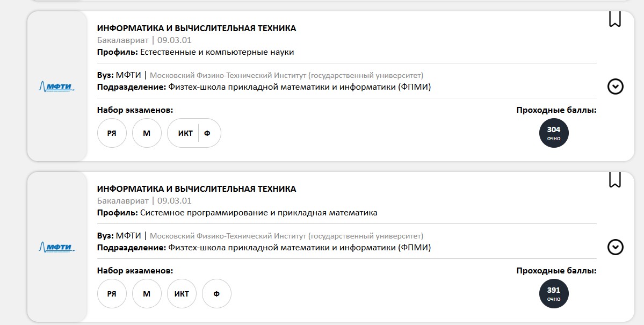The width and height of the screenshot is (644, 325).
Task: Open first ИНФОРМАТИКА И ВЫЧИСЛИТЕЛЬНАЯ ТЕХНИКА title
Action: click(197, 28)
